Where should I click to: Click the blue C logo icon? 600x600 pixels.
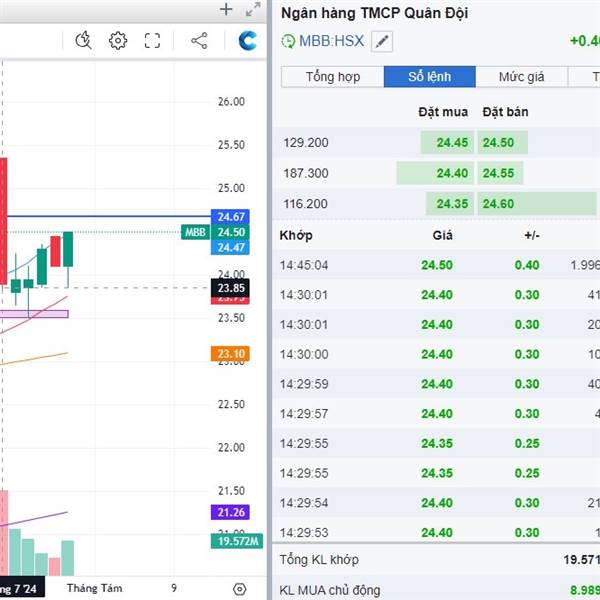pos(248,41)
